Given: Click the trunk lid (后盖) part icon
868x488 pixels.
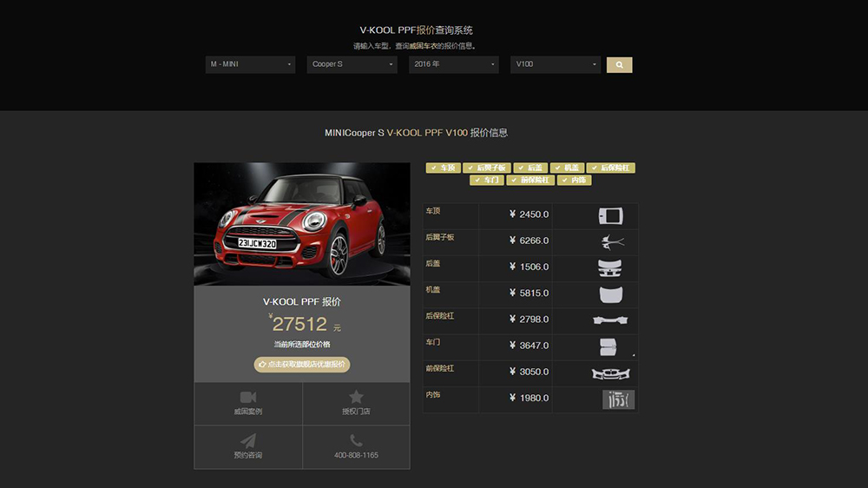Looking at the screenshot, I should [x=609, y=268].
